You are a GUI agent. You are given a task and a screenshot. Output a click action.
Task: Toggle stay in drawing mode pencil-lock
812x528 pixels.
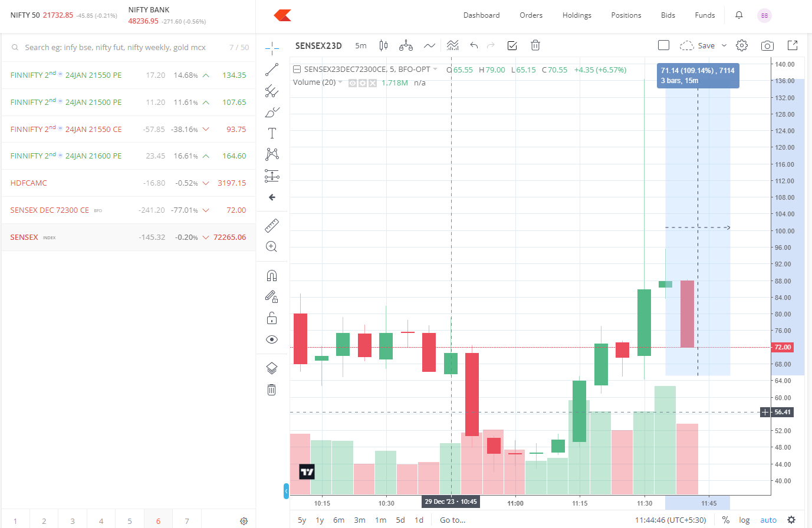pos(272,297)
